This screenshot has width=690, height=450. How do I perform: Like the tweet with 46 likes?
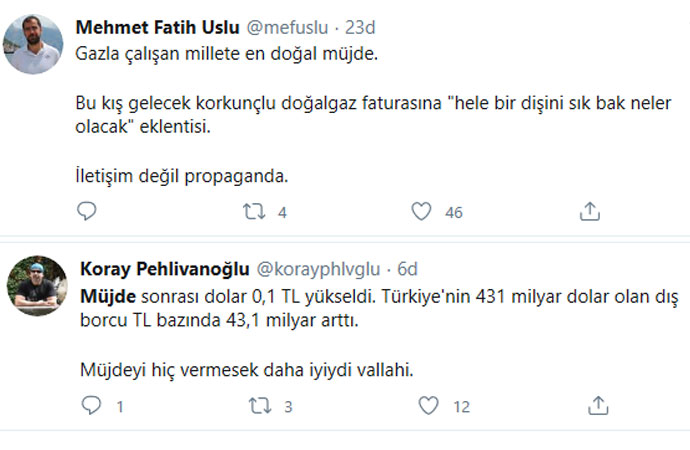pyautogui.click(x=421, y=211)
